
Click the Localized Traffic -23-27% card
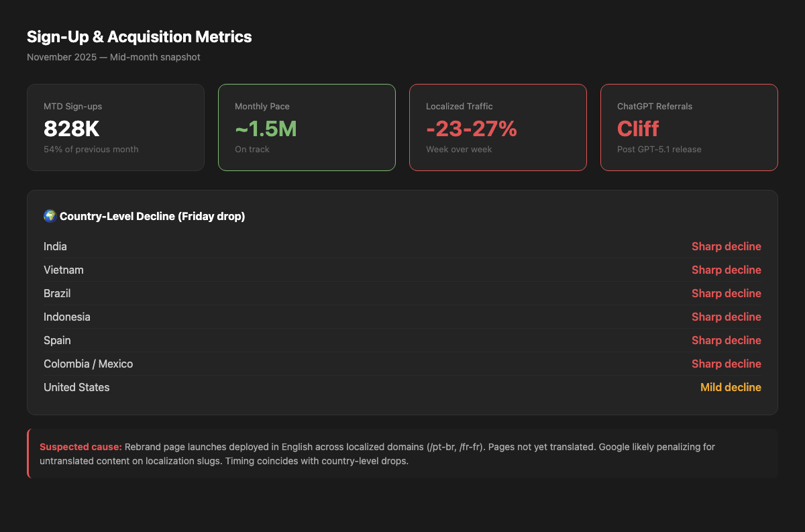(x=498, y=127)
